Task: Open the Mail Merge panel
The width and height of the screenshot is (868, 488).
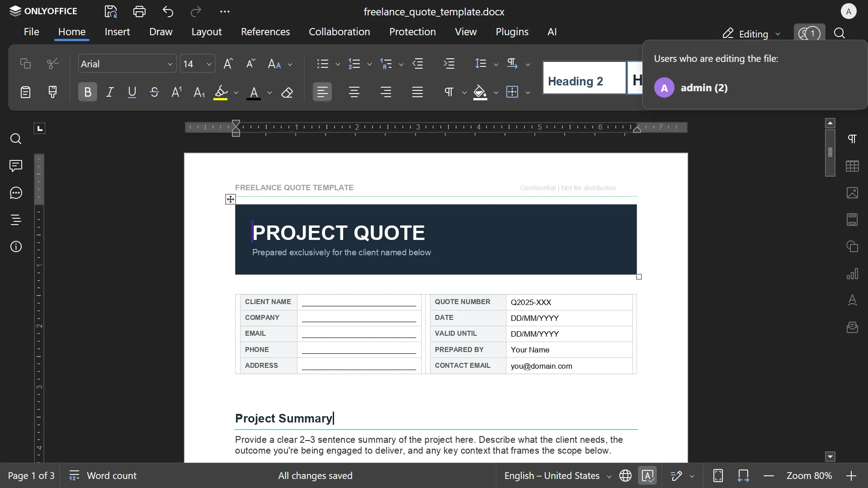Action: [x=853, y=328]
